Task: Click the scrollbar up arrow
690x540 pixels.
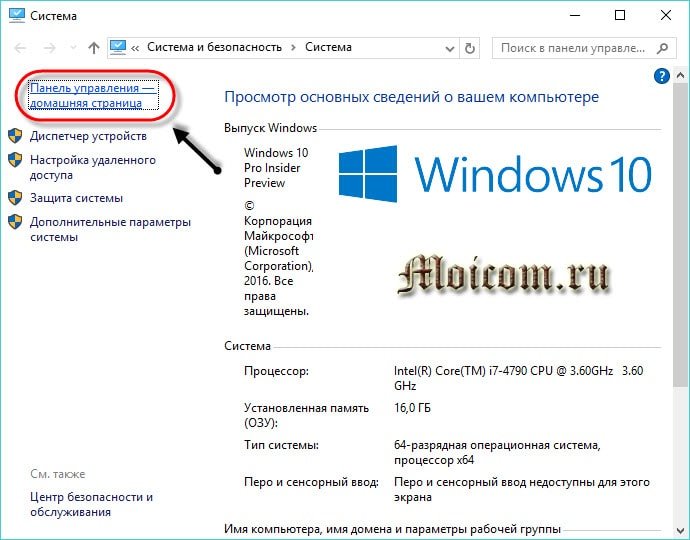Action: pos(680,76)
